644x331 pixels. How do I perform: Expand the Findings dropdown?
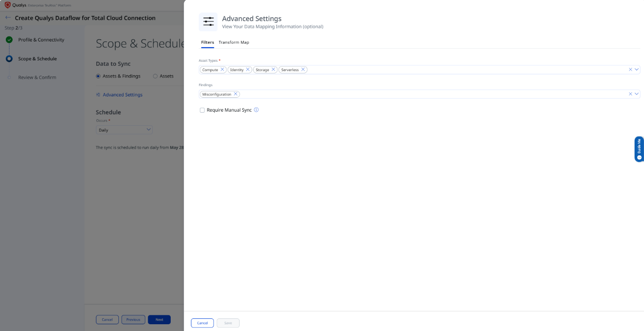[637, 94]
